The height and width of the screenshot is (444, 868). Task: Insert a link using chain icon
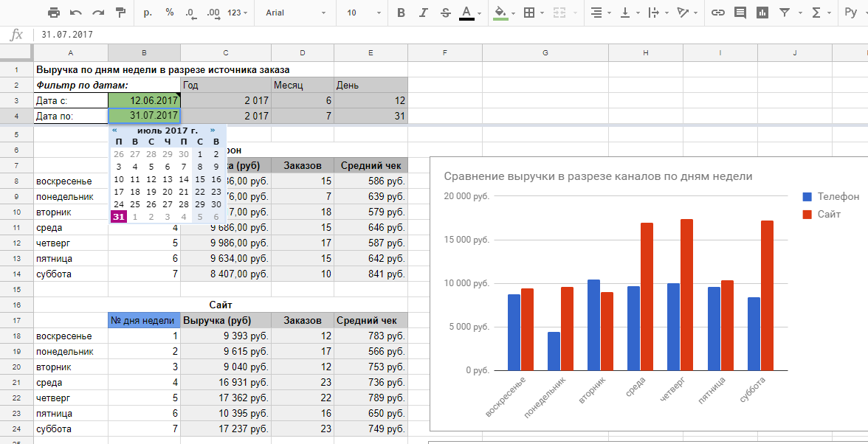(x=717, y=13)
